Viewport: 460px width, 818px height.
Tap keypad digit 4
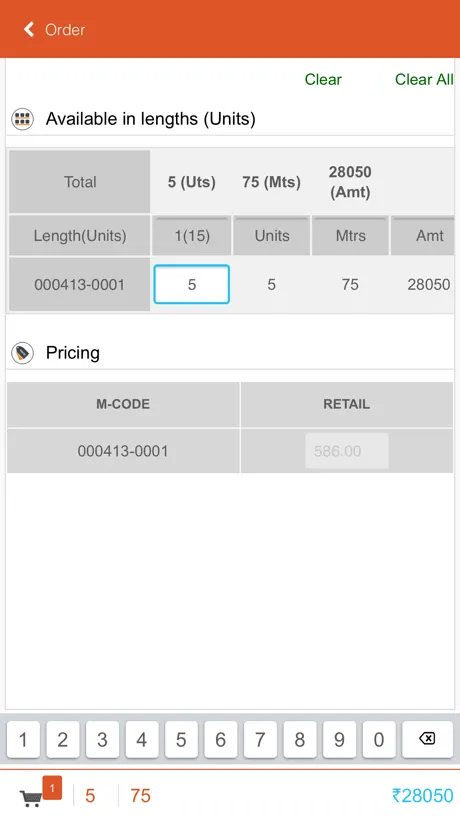pyautogui.click(x=141, y=739)
